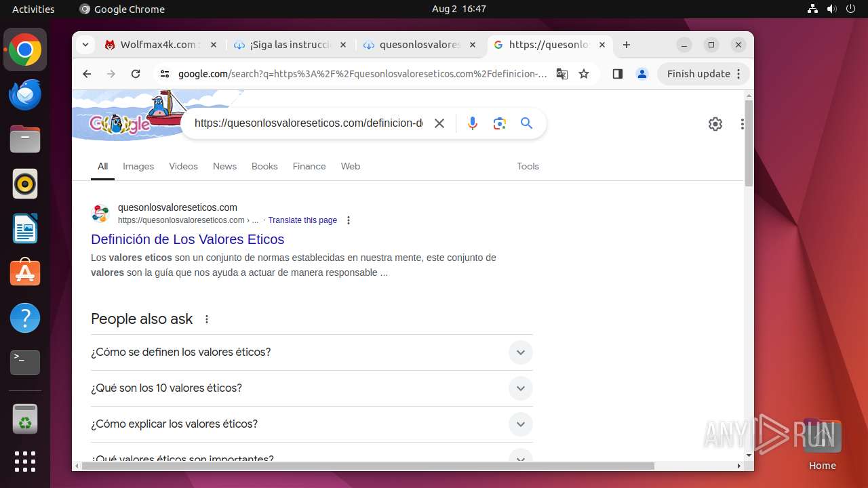The height and width of the screenshot is (488, 868).
Task: Switch to Images results
Action: pos(138,166)
